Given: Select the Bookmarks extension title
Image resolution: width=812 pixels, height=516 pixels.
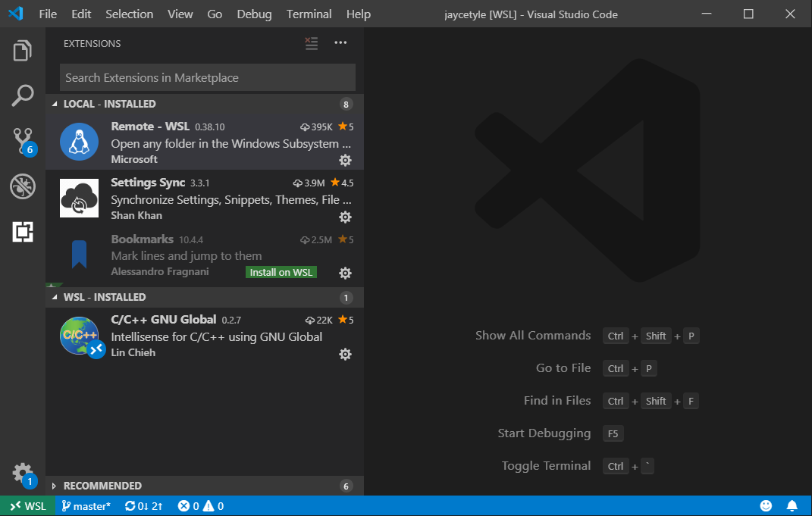Looking at the screenshot, I should [143, 239].
